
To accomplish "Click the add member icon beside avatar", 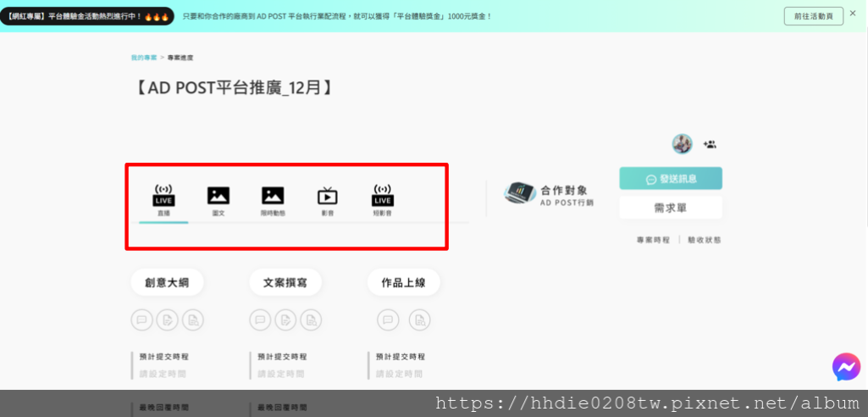I will [710, 144].
